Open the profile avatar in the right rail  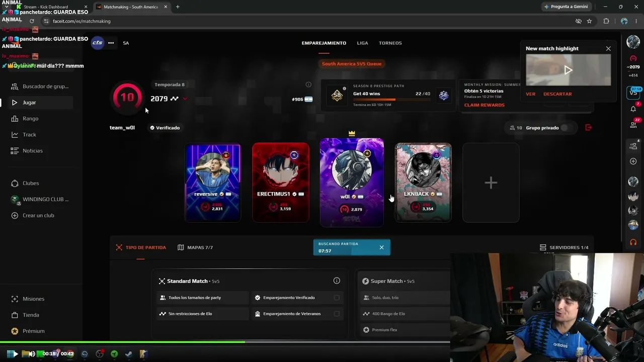point(633,42)
